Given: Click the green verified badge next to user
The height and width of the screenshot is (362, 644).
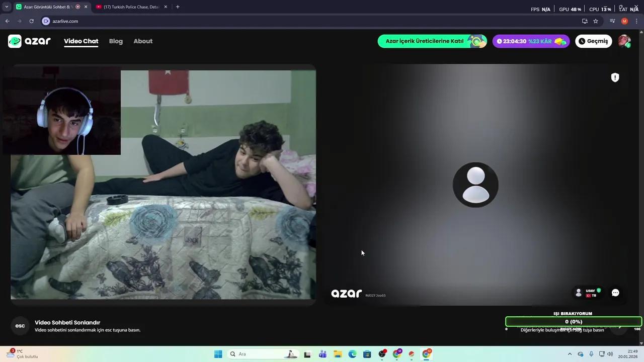Looking at the screenshot, I should (598, 290).
